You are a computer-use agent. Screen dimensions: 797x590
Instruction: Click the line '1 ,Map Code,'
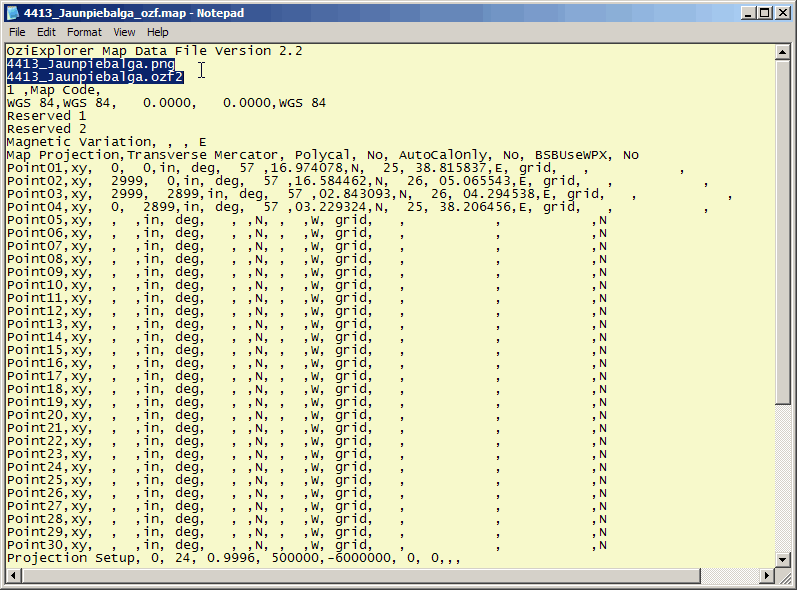pyautogui.click(x=53, y=90)
